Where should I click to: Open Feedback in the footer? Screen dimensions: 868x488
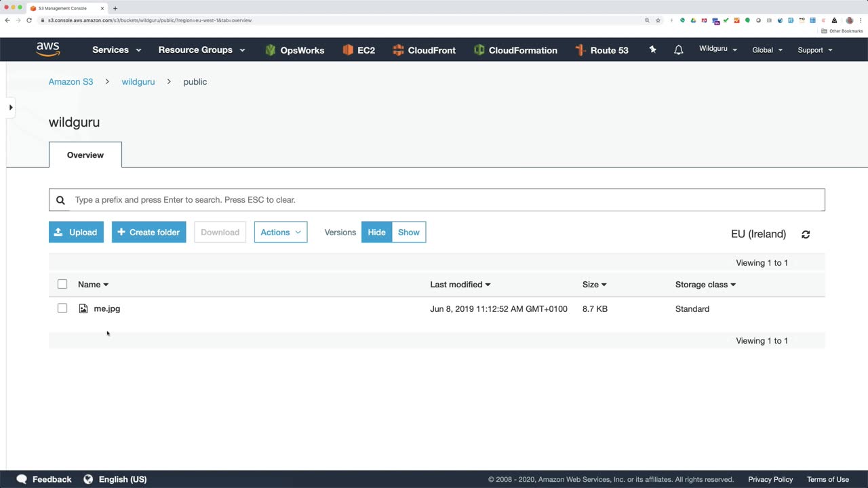point(44,479)
